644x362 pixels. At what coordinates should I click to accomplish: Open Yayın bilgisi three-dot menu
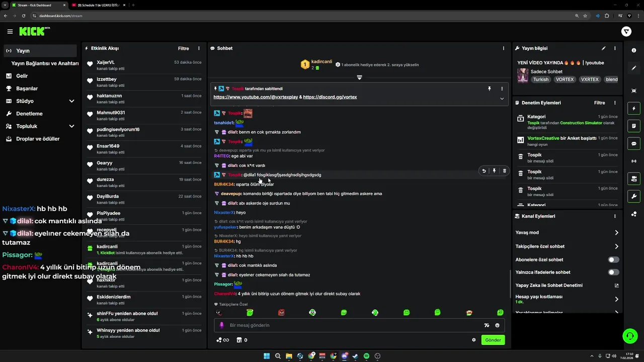coord(615,48)
